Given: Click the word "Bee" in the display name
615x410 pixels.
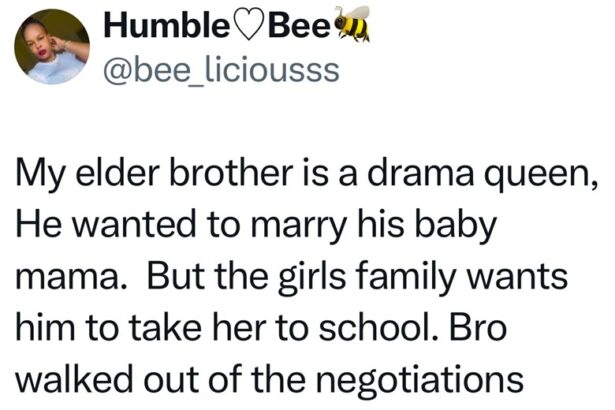Looking at the screenshot, I should pos(302,25).
